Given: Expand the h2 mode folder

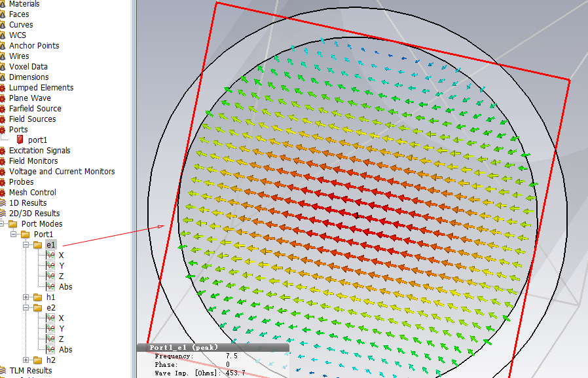Looking at the screenshot, I should [x=26, y=360].
